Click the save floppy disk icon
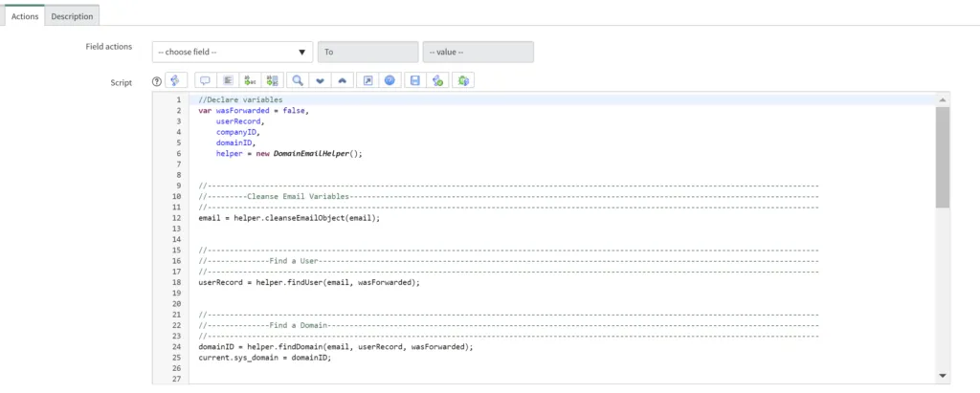 tap(414, 81)
